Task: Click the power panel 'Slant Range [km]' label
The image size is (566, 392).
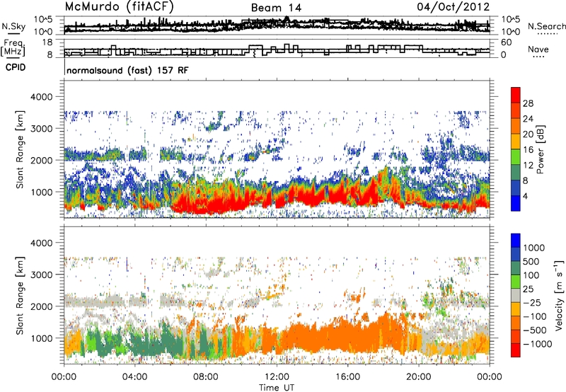Action: tap(20, 149)
